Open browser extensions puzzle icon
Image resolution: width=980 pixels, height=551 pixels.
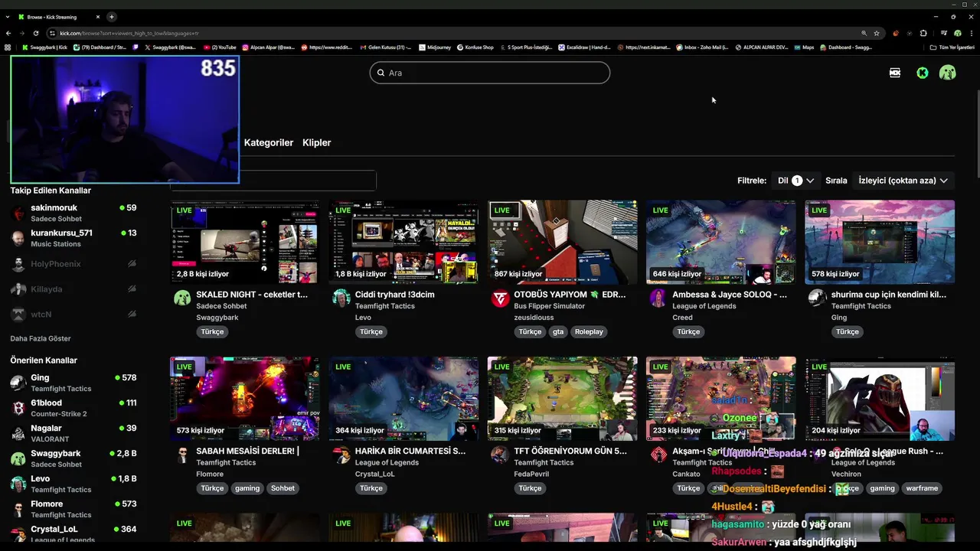click(x=923, y=33)
